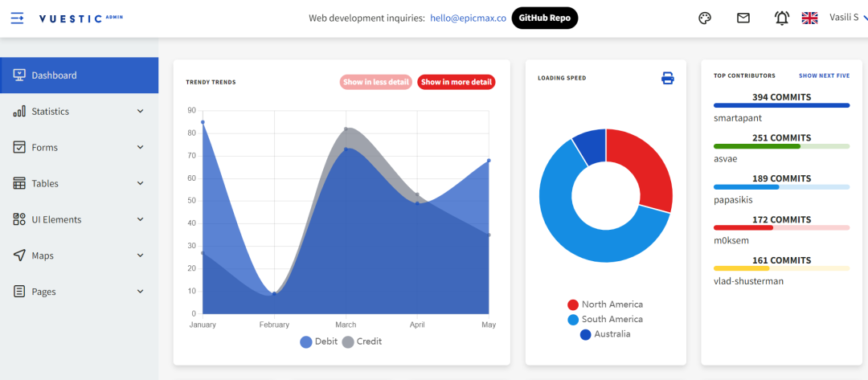This screenshot has width=868, height=380.
Task: Collapse the sidebar with the hamburger arrow icon
Action: pos(17,18)
